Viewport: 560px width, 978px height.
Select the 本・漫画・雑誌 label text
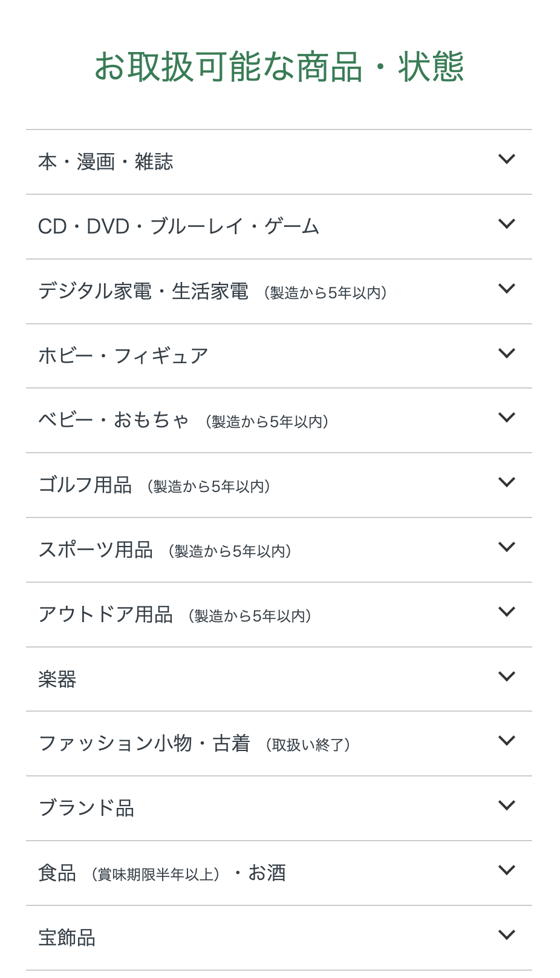tap(106, 162)
